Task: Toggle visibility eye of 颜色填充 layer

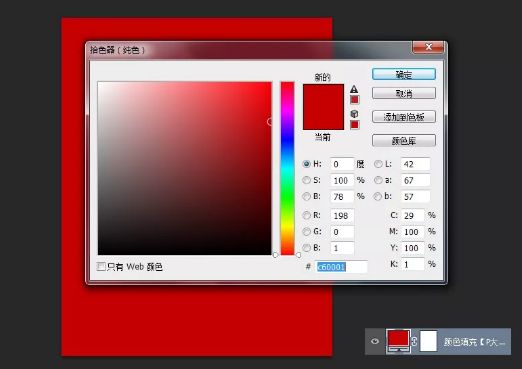Action: [375, 341]
